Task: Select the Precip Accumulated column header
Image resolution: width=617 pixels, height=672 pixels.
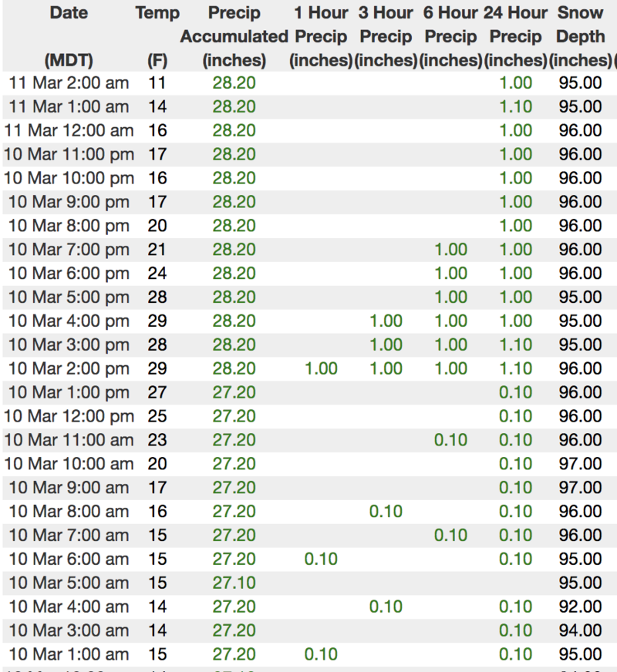Action: (x=234, y=36)
